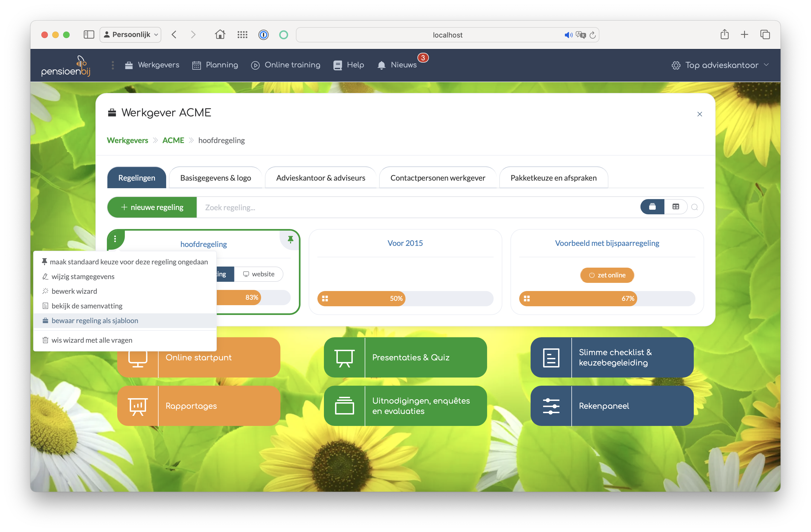Image resolution: width=811 pixels, height=532 pixels.
Task: Click the zet online button
Action: [x=607, y=275]
